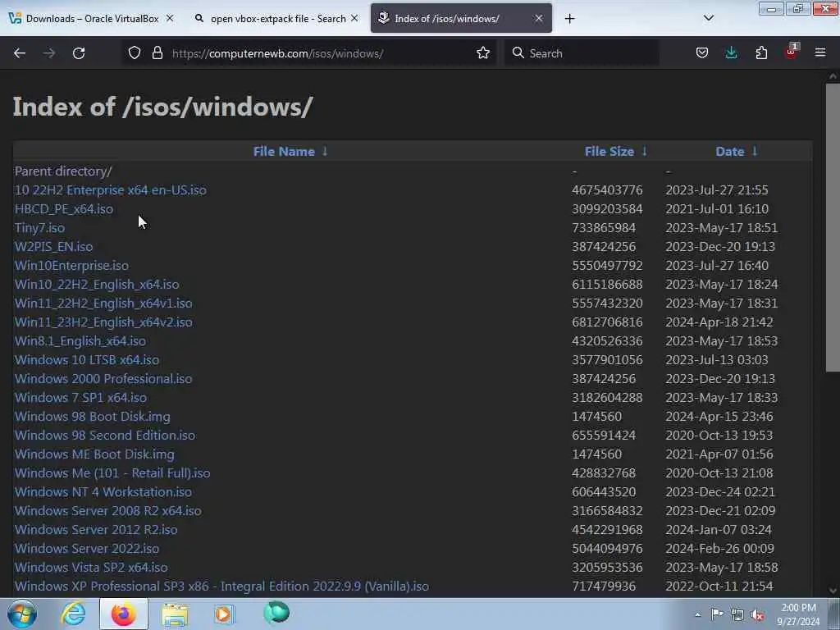Image resolution: width=840 pixels, height=630 pixels.
Task: Download Windows XP Professional SP3 x86 Integral Edition
Action: point(221,586)
